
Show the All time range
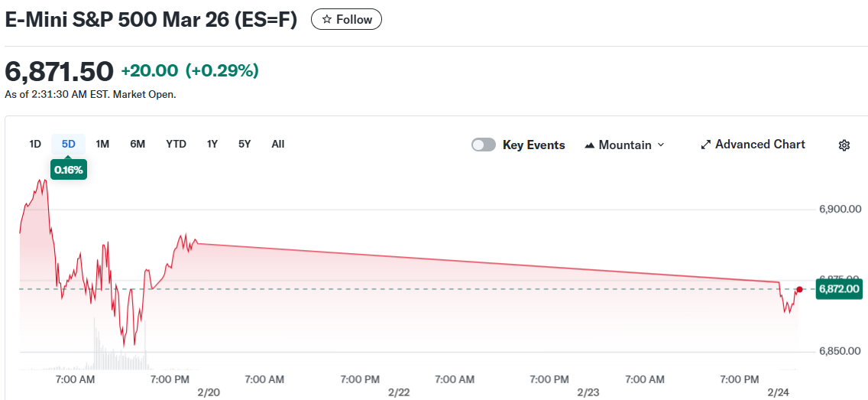tap(278, 144)
